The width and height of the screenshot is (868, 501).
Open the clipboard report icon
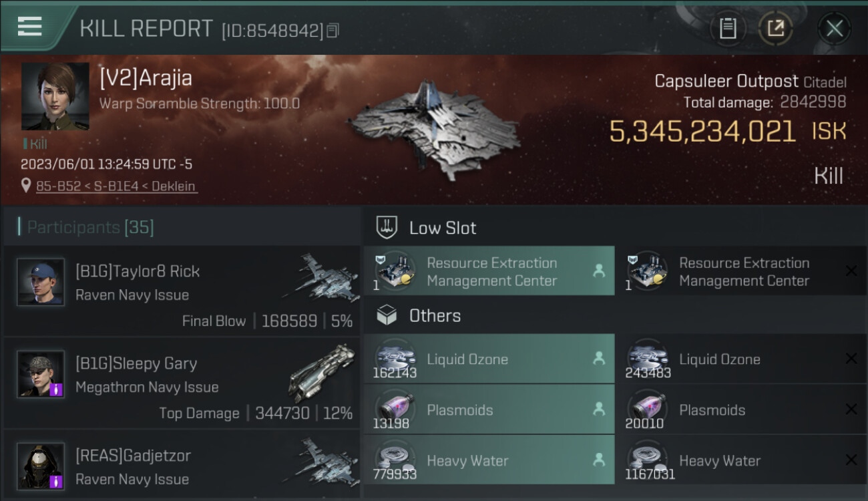(728, 28)
